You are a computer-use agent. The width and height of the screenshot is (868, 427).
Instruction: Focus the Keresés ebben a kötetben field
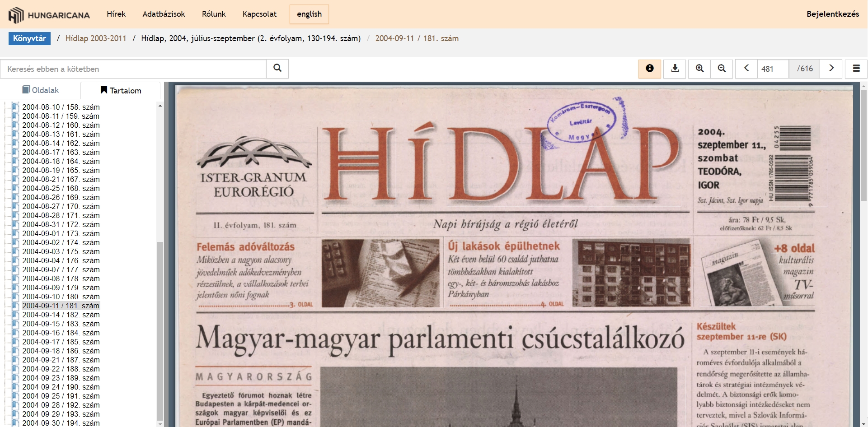pyautogui.click(x=133, y=69)
